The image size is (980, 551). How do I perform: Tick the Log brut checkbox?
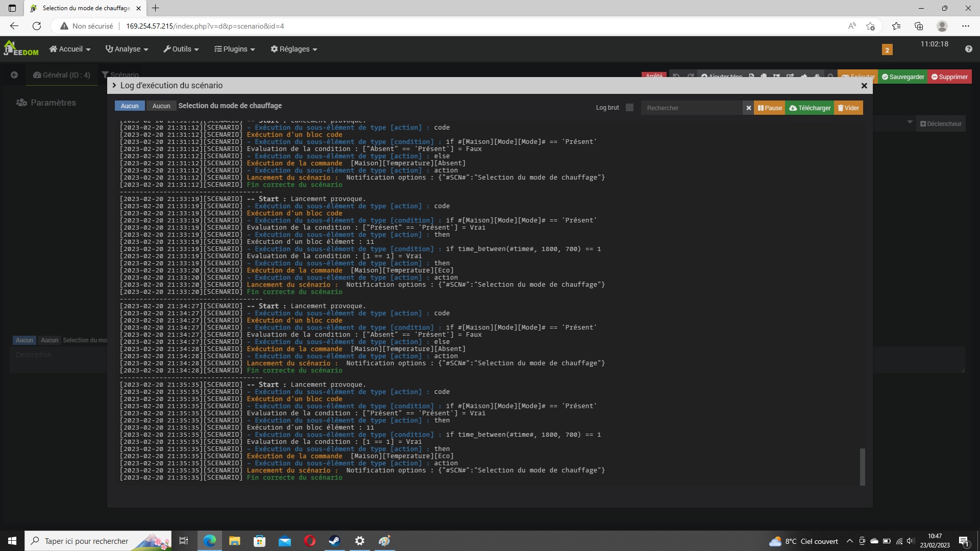click(629, 108)
